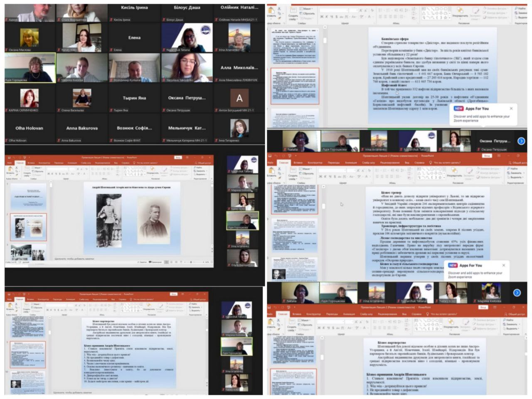Click Найти search icon above Банківська сфера slide
Screen dimensions: 532x399
coord(520,8)
